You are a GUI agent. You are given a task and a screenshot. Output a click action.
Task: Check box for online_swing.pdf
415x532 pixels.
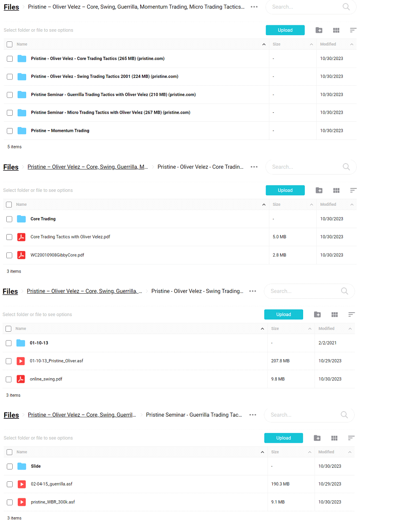point(8,379)
